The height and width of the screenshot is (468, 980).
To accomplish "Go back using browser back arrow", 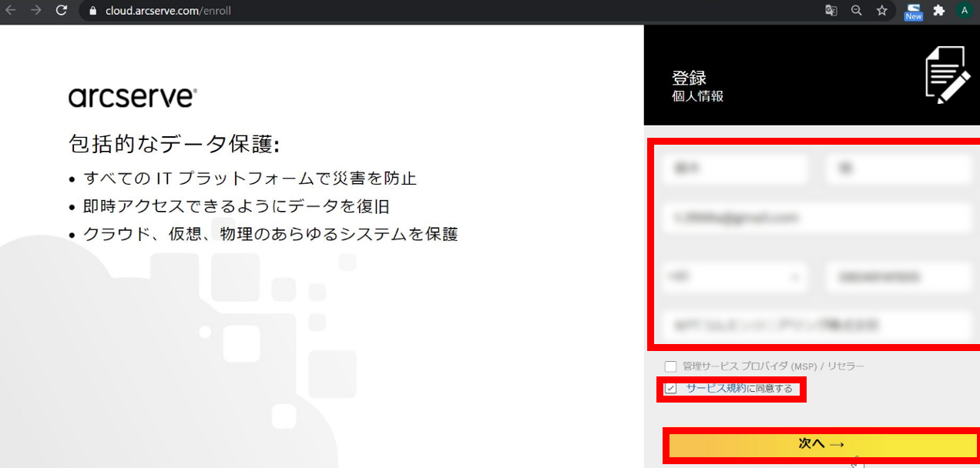I will tap(11, 11).
